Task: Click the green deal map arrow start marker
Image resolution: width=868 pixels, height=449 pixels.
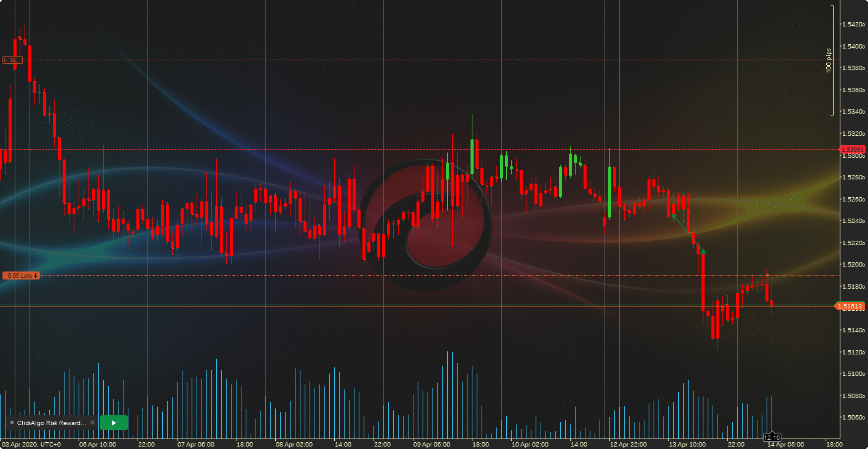Action: coord(673,216)
